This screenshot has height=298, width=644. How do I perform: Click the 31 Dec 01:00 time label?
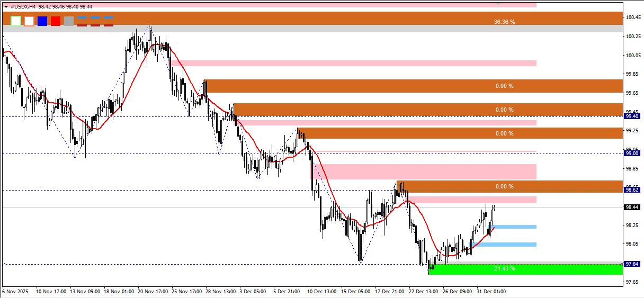pos(492,291)
